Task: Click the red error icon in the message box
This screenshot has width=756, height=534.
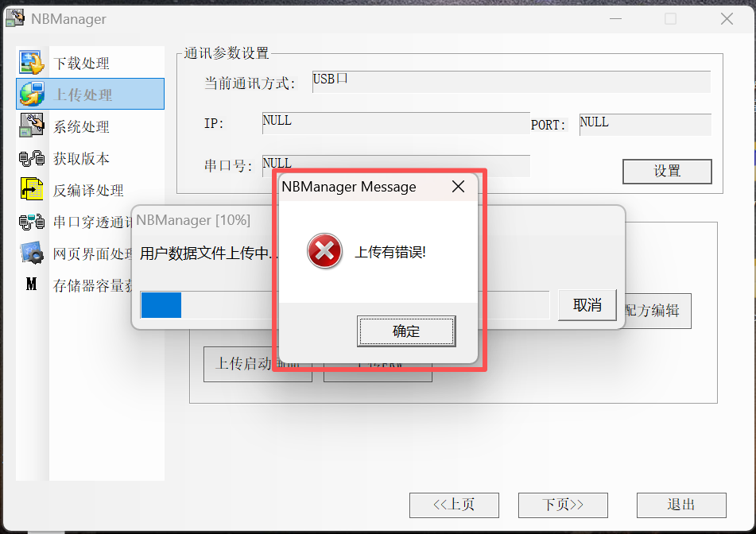Action: [x=324, y=251]
